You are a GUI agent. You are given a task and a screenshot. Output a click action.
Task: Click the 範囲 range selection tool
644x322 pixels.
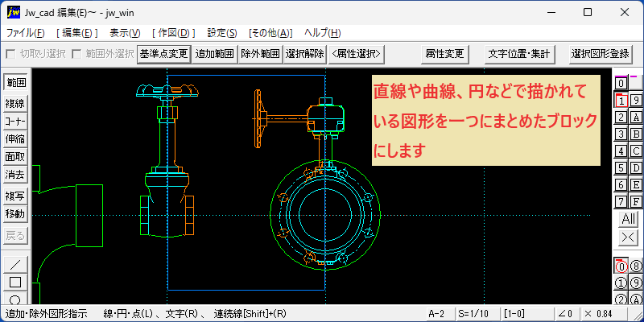[x=15, y=82]
